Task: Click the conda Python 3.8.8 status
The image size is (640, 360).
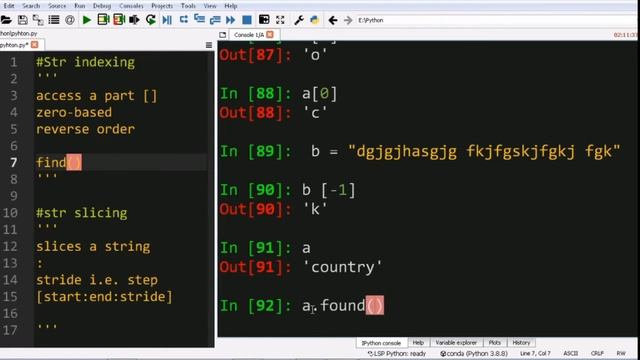Action: [x=473, y=353]
